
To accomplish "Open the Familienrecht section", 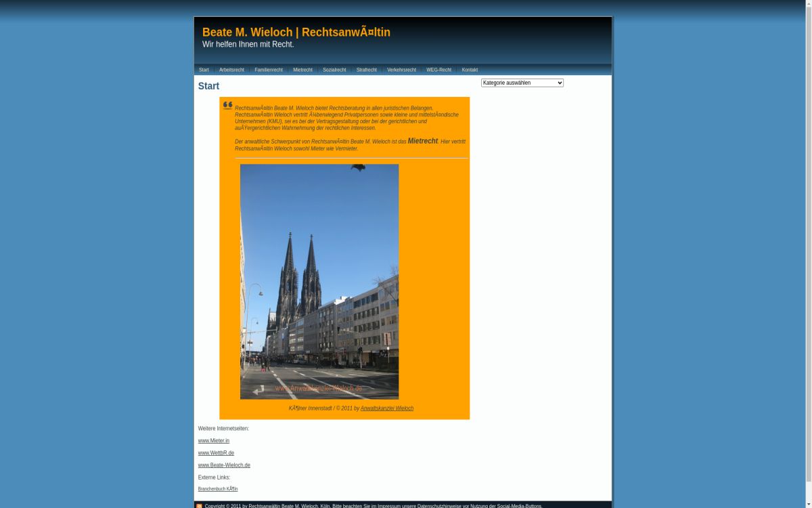I will coord(268,70).
